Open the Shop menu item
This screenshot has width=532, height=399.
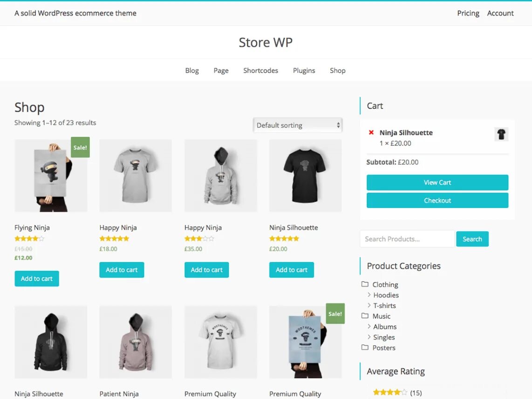pyautogui.click(x=338, y=70)
